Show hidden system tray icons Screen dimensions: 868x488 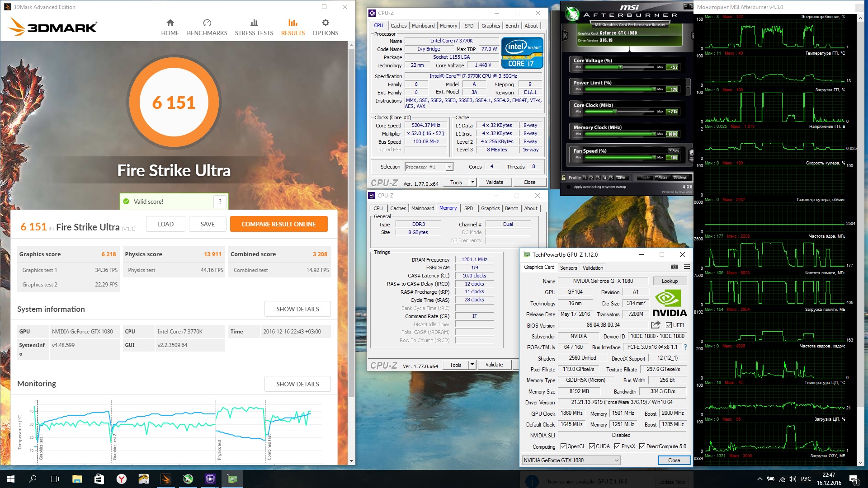click(759, 479)
